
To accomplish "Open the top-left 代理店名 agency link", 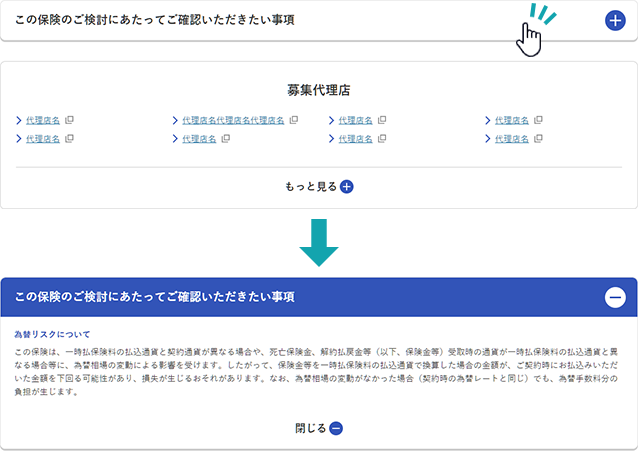I will tap(43, 120).
